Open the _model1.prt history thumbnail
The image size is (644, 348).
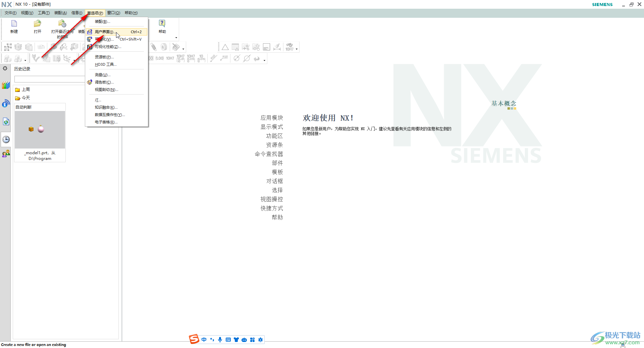(x=40, y=130)
